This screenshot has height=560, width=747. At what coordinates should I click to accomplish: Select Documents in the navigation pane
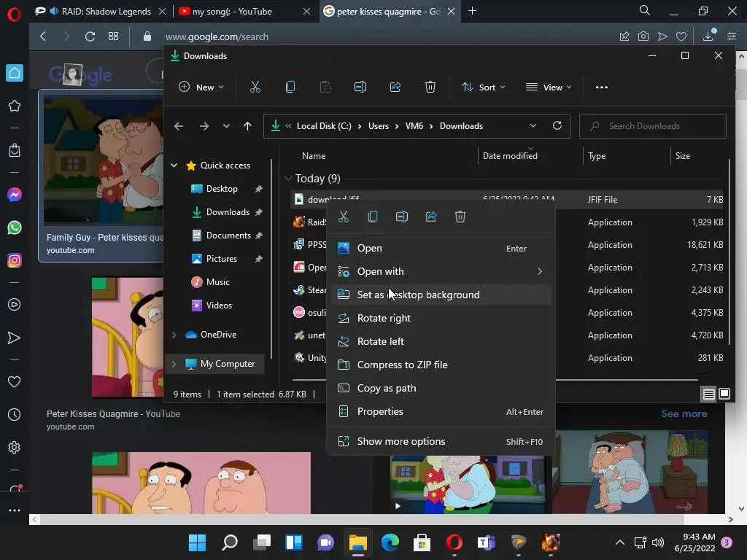click(228, 236)
